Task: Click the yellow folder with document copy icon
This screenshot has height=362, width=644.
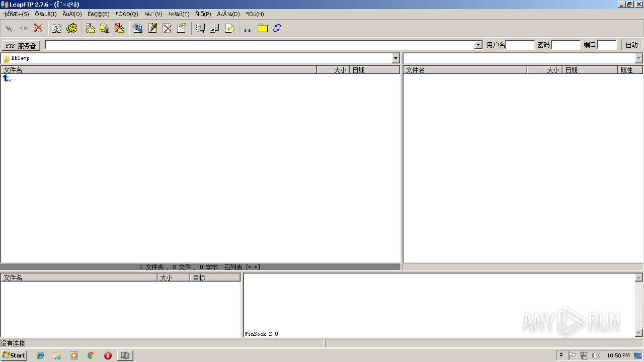Action: (105, 29)
